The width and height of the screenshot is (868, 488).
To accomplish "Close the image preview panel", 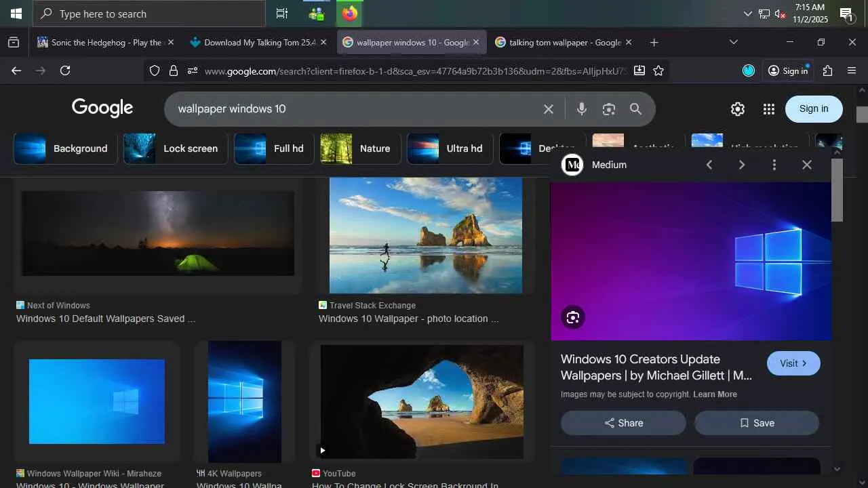I will [807, 165].
